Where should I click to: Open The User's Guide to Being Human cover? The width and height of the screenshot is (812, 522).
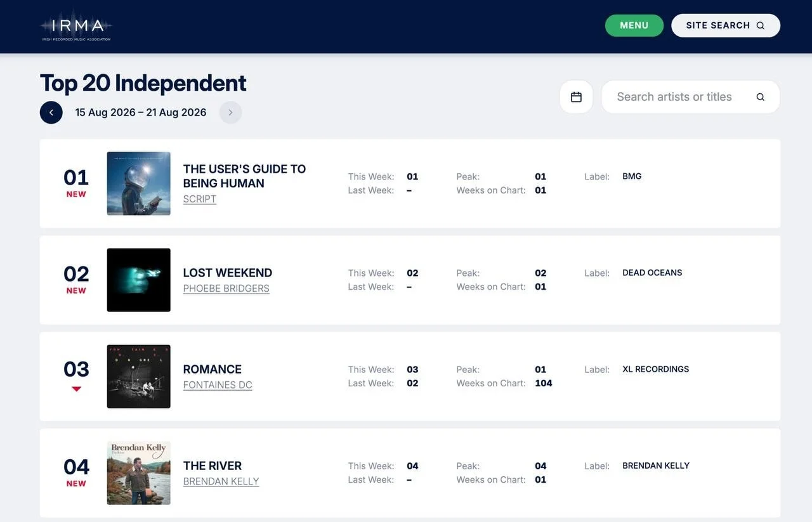pos(139,183)
